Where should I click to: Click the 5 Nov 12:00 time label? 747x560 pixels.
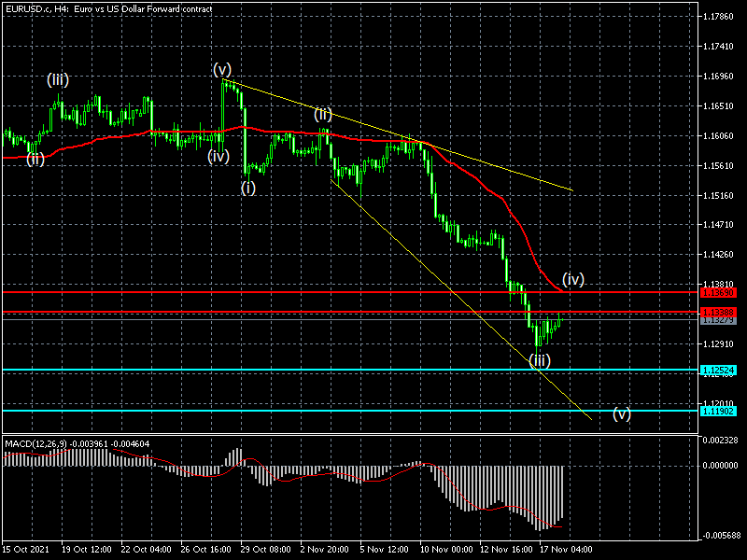click(x=385, y=550)
